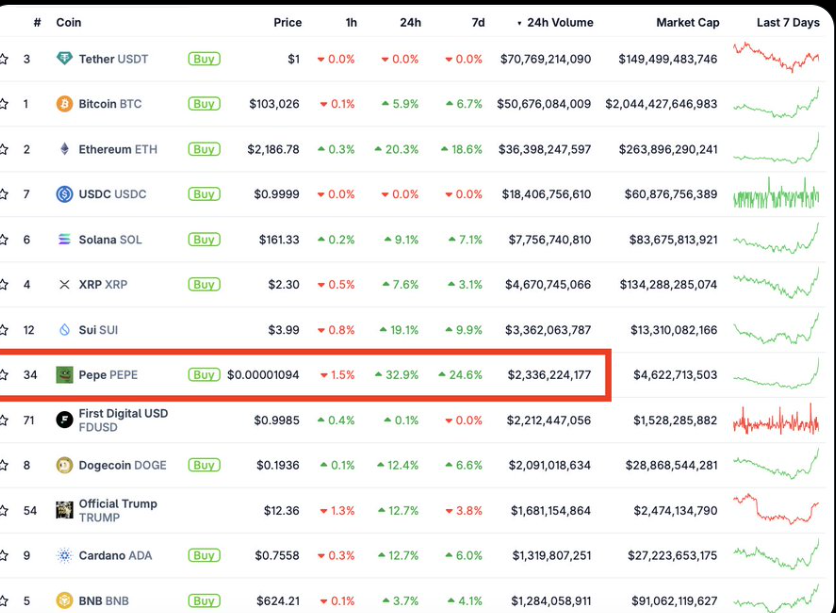Click the Ethereum diamond logo icon
The image size is (836, 613).
coord(65,149)
